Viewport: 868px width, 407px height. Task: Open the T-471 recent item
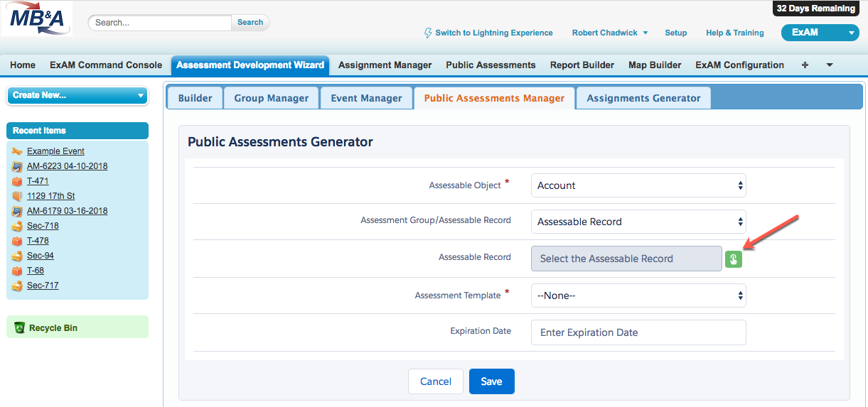coord(38,181)
